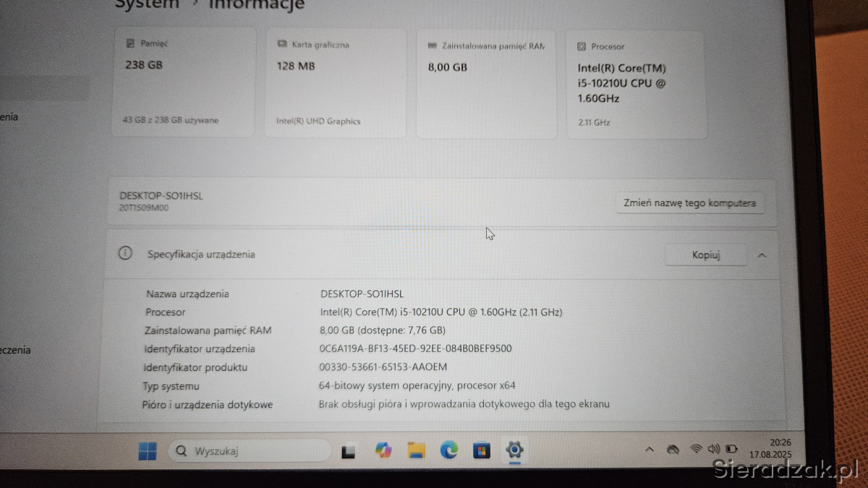This screenshot has width=868, height=488.
Task: Click the volume speaker icon in tray
Action: [713, 449]
